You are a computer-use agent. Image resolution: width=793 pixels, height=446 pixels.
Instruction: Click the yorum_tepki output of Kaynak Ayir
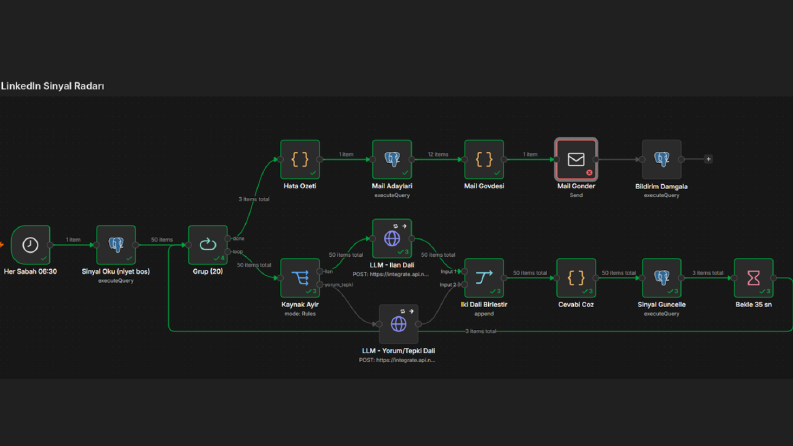tap(320, 285)
